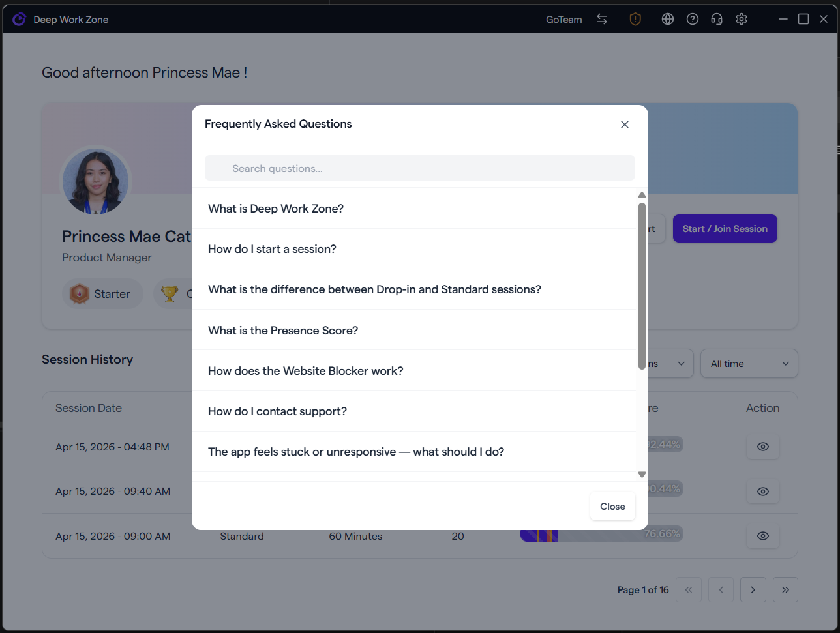Click the first page double-arrow button
This screenshot has height=633, width=840.
[x=688, y=590]
